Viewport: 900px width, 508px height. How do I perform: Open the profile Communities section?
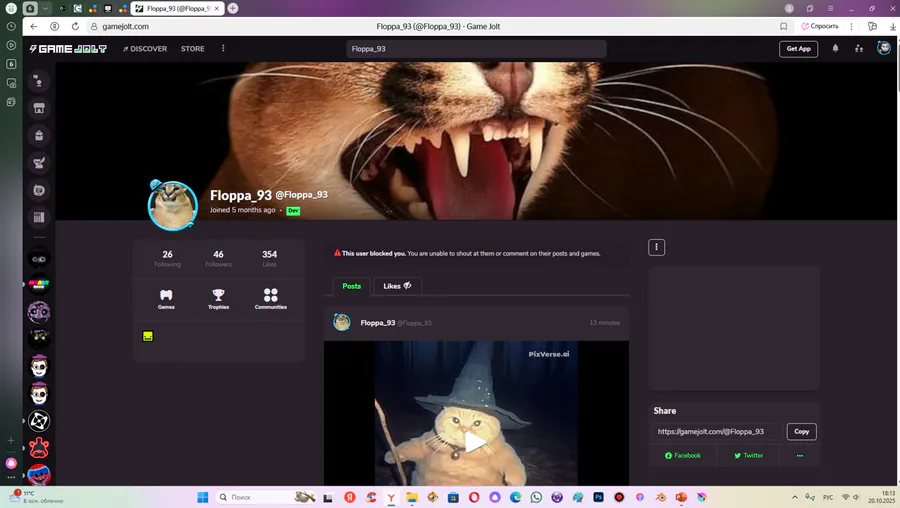click(270, 299)
